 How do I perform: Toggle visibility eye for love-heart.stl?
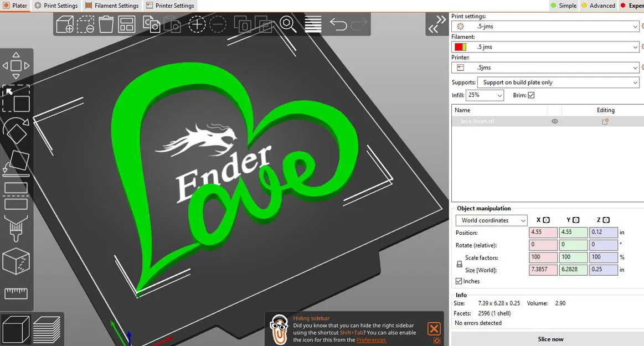pos(554,121)
